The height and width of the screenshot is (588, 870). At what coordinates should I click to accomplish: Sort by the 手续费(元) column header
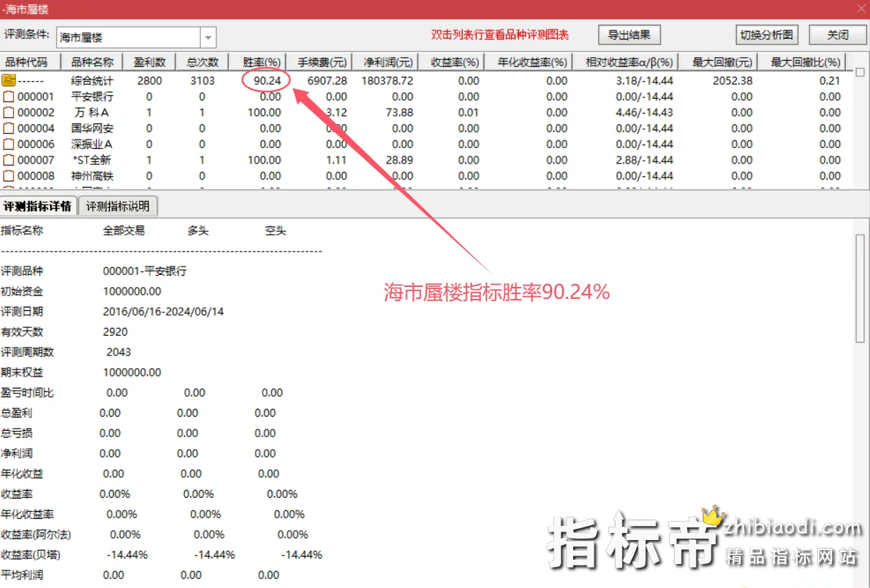point(319,62)
